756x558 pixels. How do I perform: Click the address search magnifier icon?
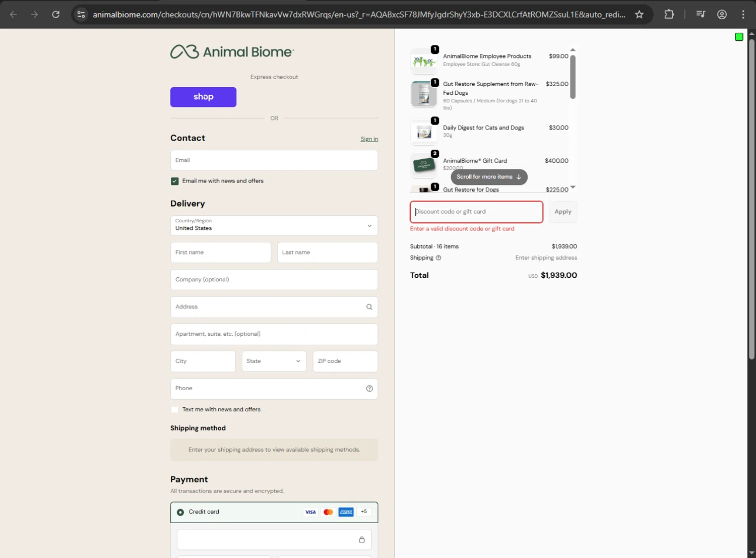pyautogui.click(x=369, y=307)
